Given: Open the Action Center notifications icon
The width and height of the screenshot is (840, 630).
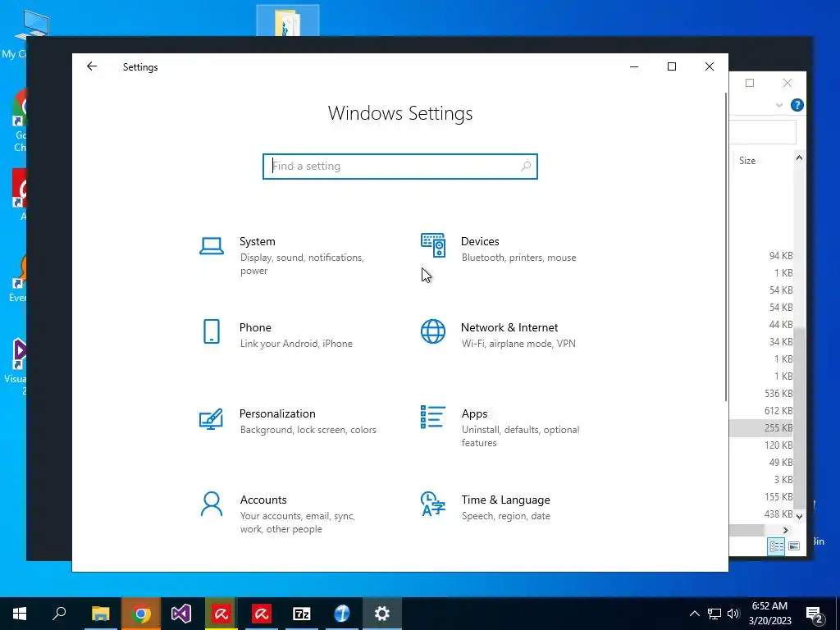Looking at the screenshot, I should (815, 614).
